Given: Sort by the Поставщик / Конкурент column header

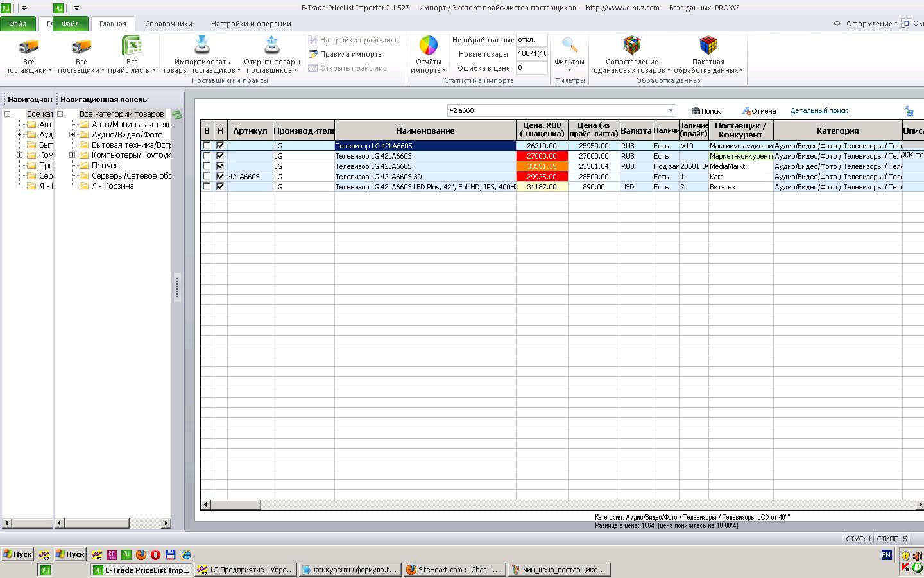Looking at the screenshot, I should [740, 130].
